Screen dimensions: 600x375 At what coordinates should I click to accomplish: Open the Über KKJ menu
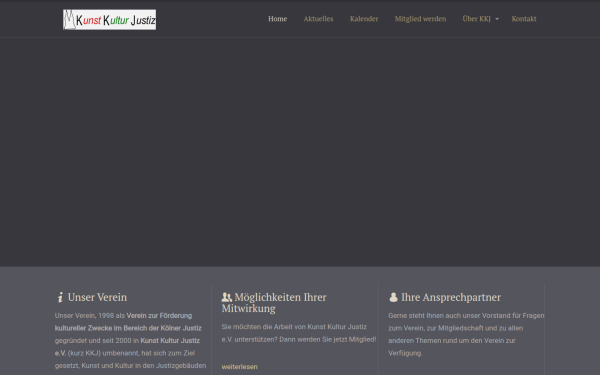pyautogui.click(x=476, y=19)
